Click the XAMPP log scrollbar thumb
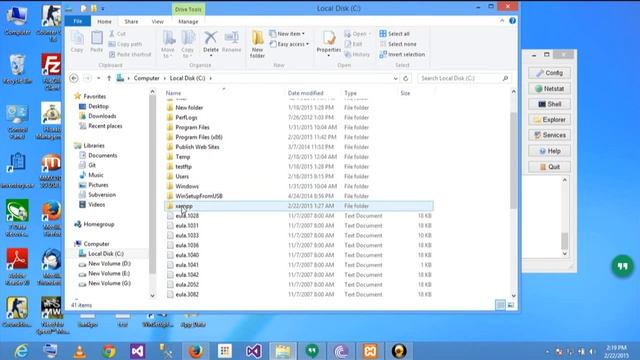 point(565,241)
